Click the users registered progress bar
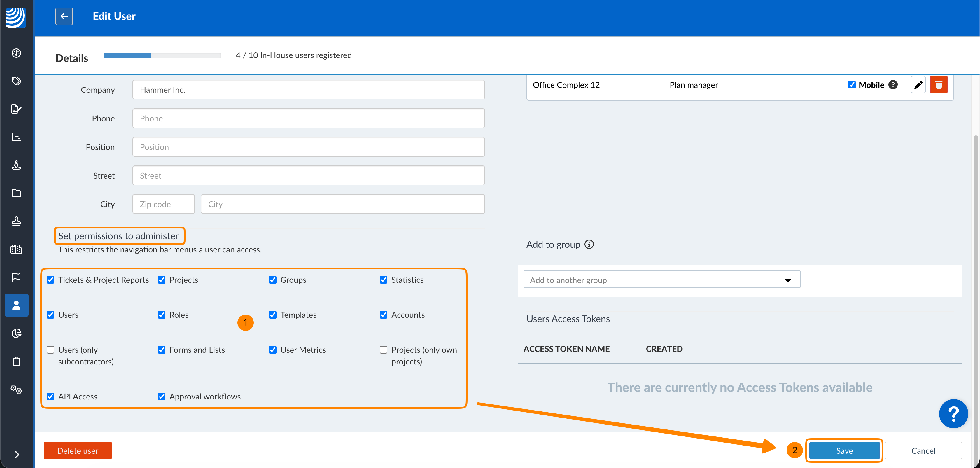980x468 pixels. point(162,55)
